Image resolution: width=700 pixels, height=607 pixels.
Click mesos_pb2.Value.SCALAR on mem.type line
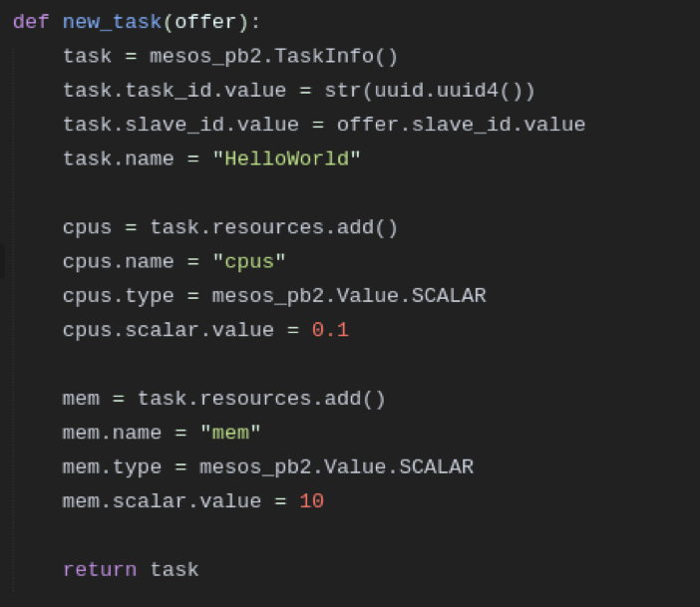(x=336, y=467)
